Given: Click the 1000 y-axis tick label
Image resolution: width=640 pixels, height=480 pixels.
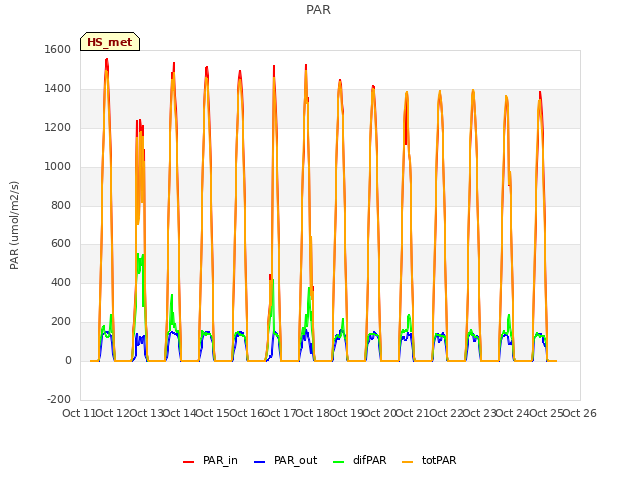Looking at the screenshot, I should pyautogui.click(x=58, y=166).
